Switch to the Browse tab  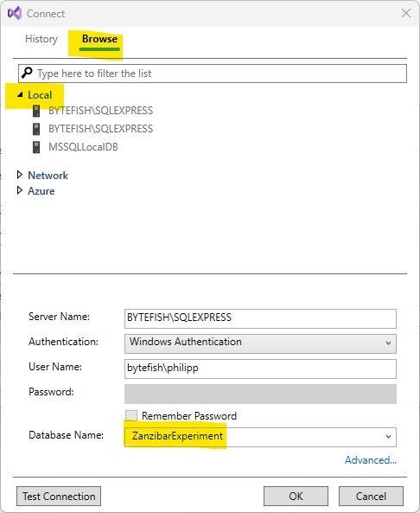(x=99, y=39)
